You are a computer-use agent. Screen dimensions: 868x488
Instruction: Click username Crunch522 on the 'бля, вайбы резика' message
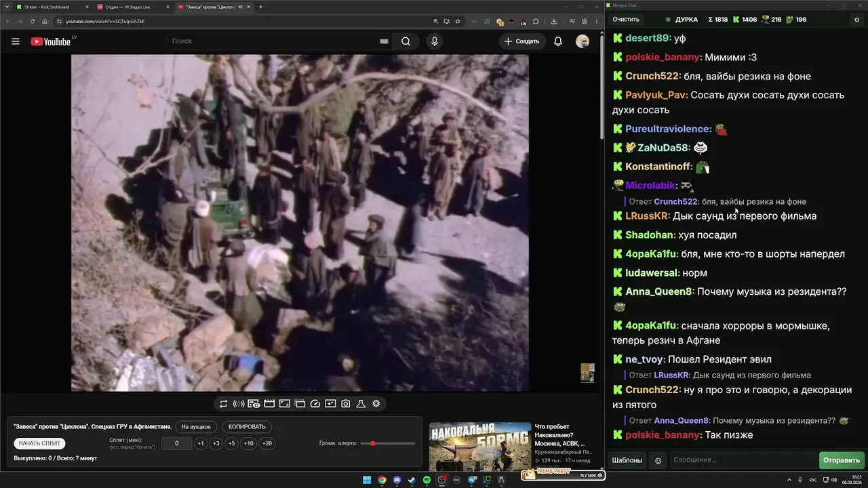[x=651, y=77]
